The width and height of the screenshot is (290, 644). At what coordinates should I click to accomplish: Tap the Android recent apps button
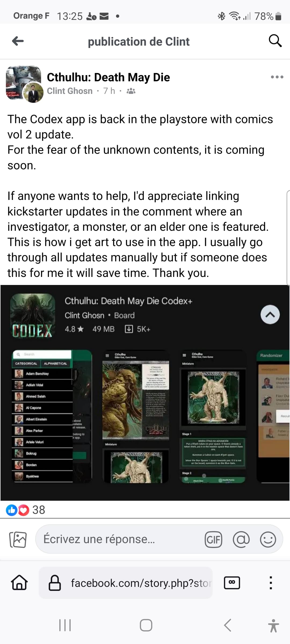[x=65, y=625]
